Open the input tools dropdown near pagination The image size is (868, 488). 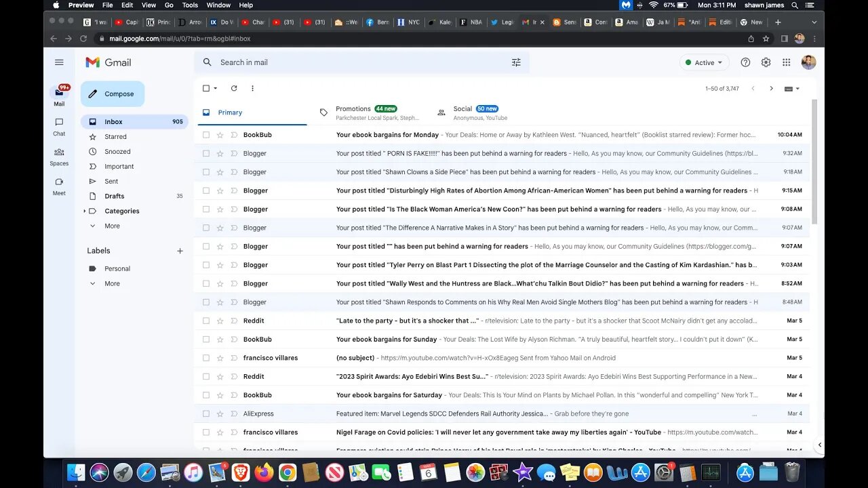(792, 88)
